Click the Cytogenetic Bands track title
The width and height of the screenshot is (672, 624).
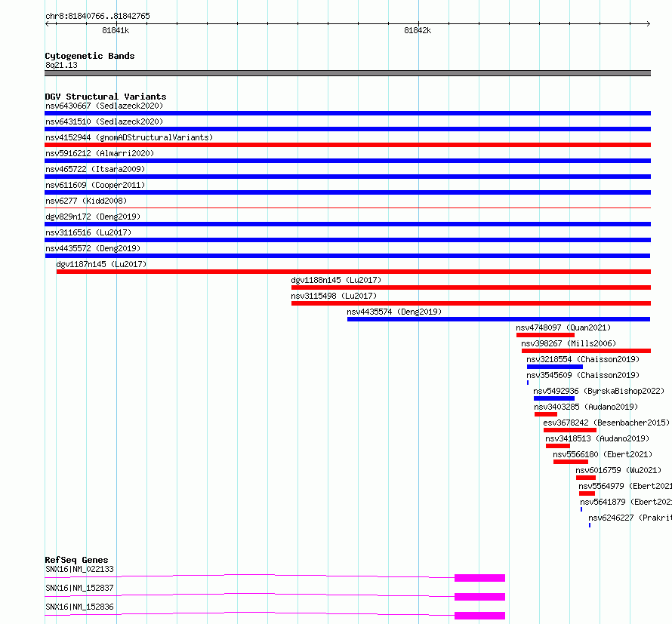coord(90,56)
